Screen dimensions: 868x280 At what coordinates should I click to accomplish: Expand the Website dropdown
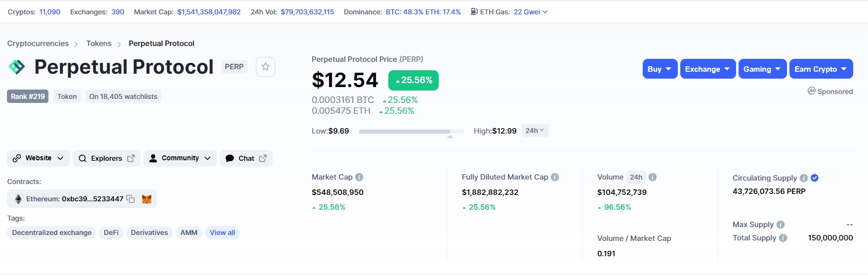pos(38,158)
